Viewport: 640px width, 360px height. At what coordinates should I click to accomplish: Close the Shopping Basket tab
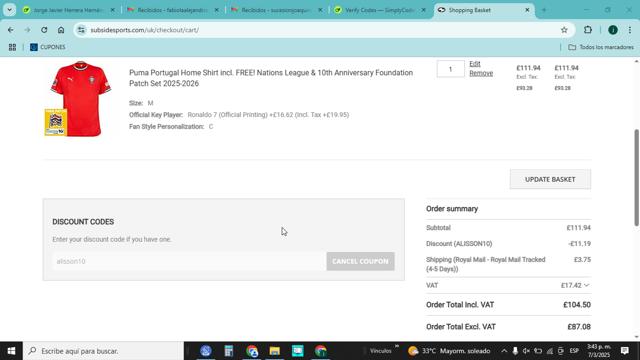527,10
